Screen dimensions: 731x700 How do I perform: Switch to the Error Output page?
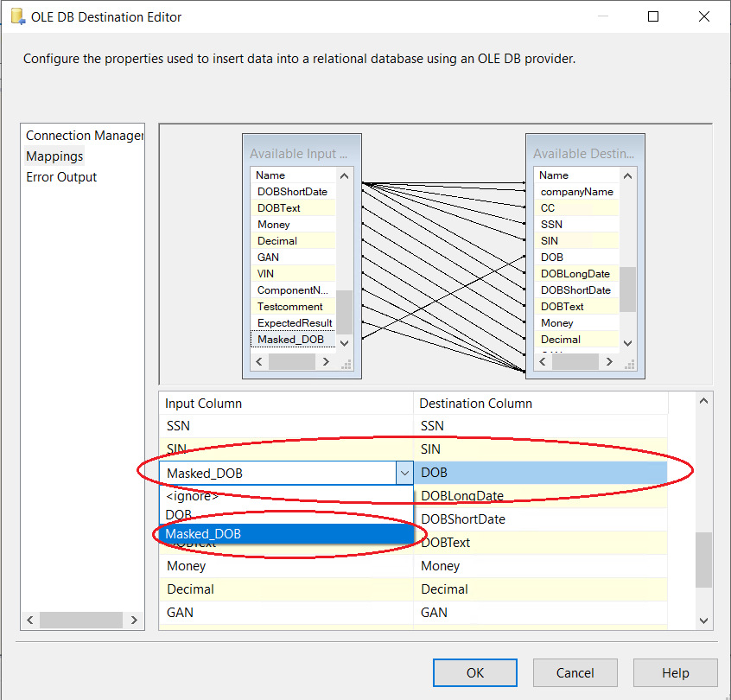[x=61, y=177]
